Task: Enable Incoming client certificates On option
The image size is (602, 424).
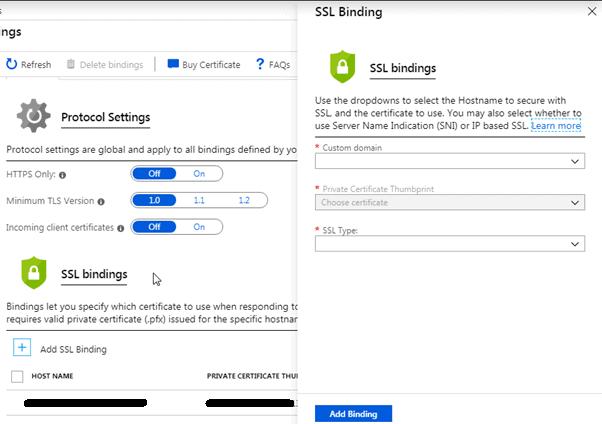Action: click(199, 227)
